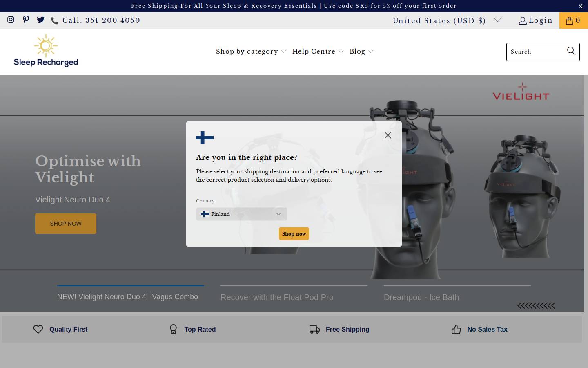This screenshot has width=588, height=368.
Task: Click the Quality First heart icon
Action: (x=38, y=329)
